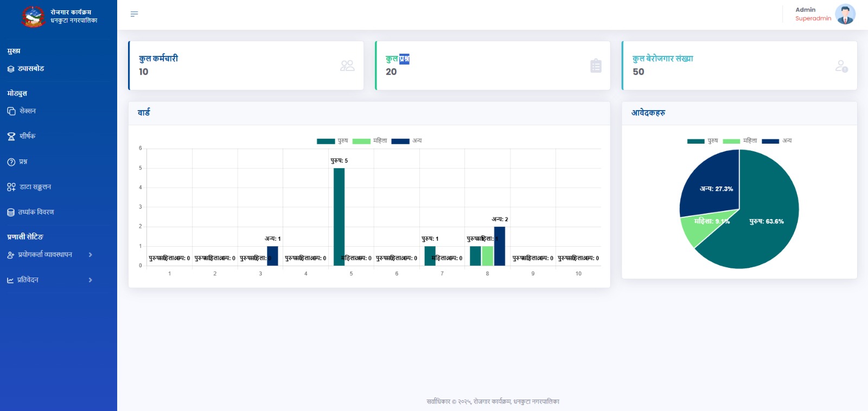Open ड्यासबोर्ड from the sidebar
The height and width of the screenshot is (411, 868).
(31, 69)
